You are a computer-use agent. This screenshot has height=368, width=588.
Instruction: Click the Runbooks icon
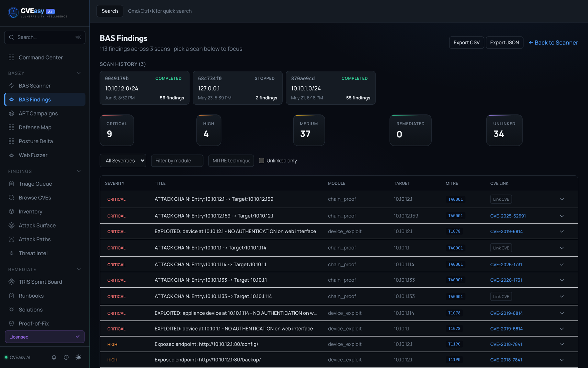click(11, 296)
